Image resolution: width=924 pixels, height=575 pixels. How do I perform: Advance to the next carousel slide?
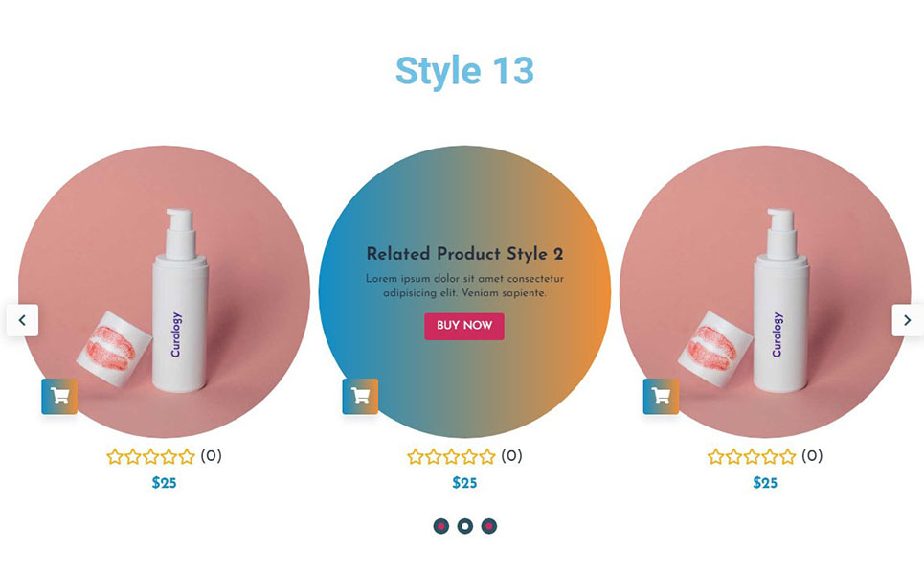908,320
